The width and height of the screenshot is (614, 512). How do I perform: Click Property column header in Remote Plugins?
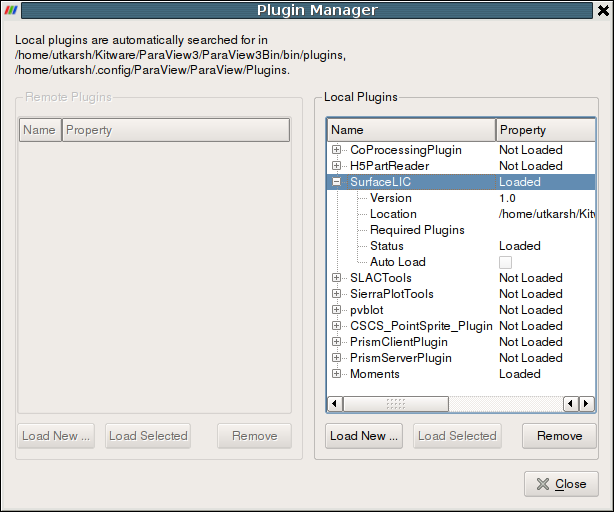pyautogui.click(x=176, y=130)
